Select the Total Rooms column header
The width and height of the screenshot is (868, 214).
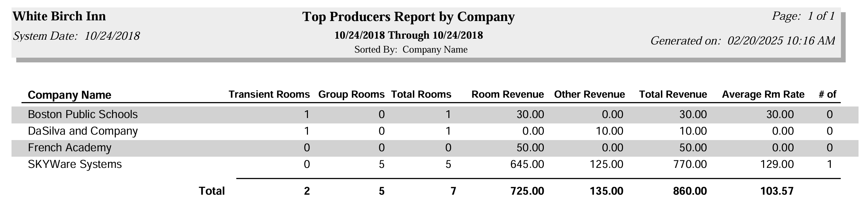click(421, 94)
